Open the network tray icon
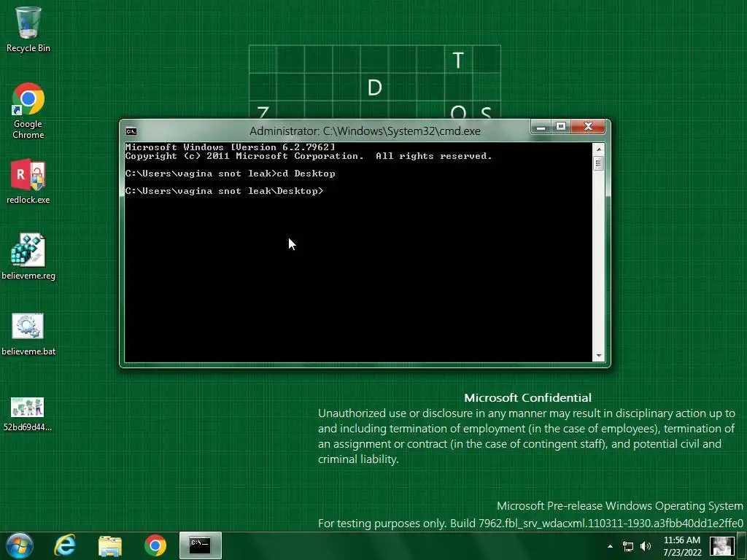Screen dimensions: 747x560 (x=628, y=546)
